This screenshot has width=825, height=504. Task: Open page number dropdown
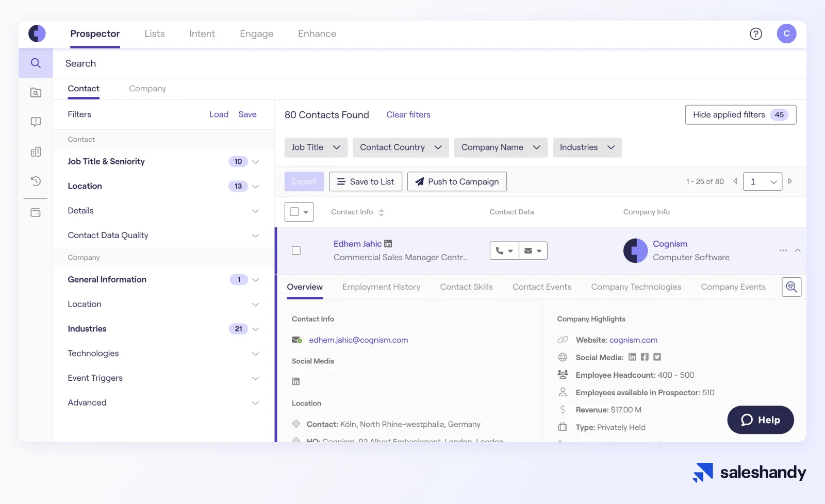pos(763,181)
